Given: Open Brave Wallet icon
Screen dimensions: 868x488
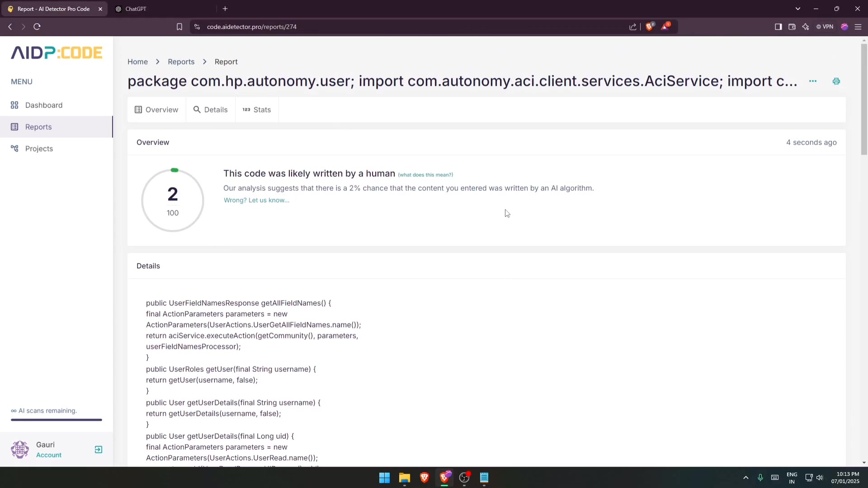Looking at the screenshot, I should pyautogui.click(x=792, y=27).
